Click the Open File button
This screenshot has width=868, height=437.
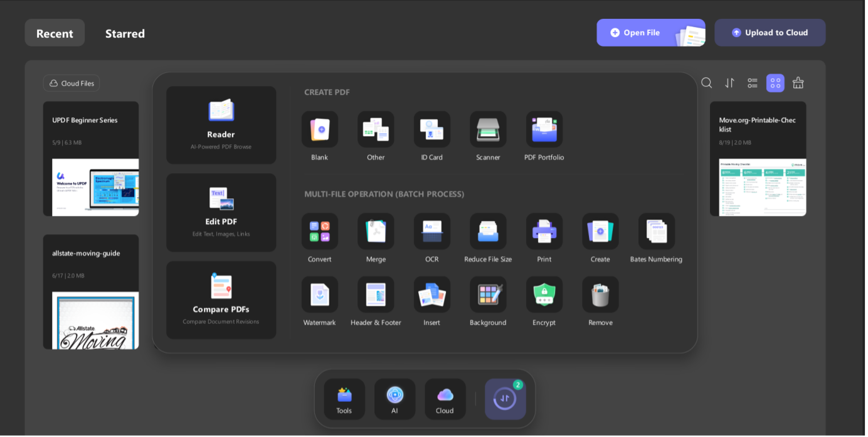pos(635,33)
